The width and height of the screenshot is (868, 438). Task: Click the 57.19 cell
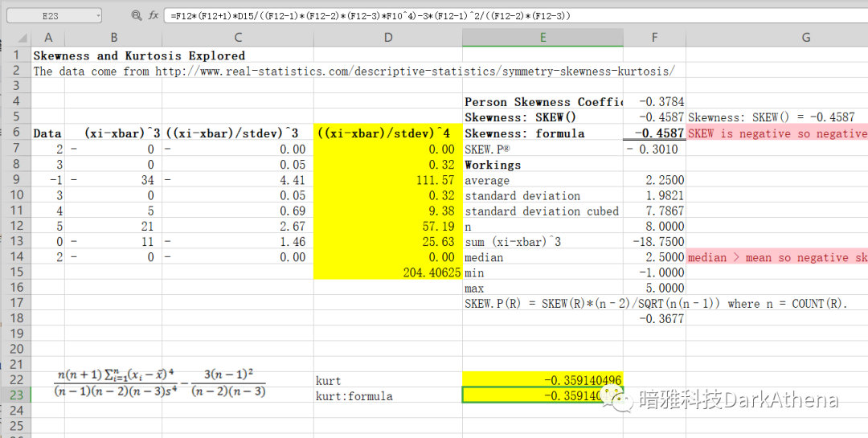click(x=439, y=226)
